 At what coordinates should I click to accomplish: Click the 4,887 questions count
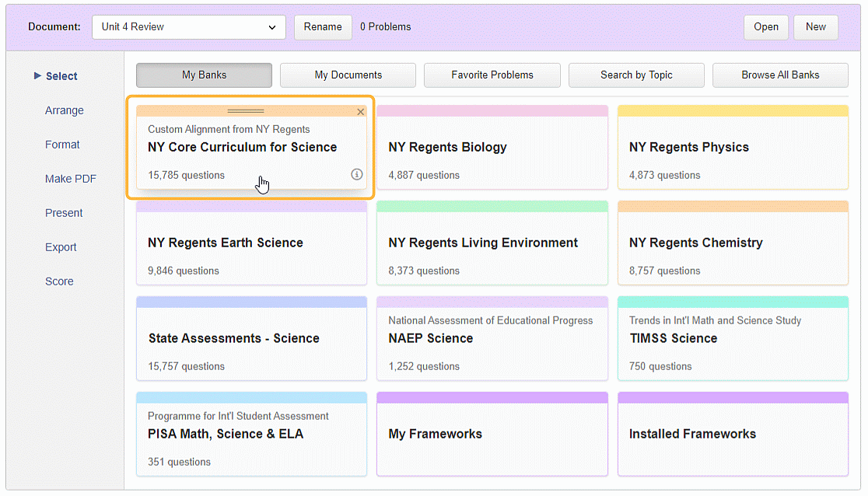(424, 176)
